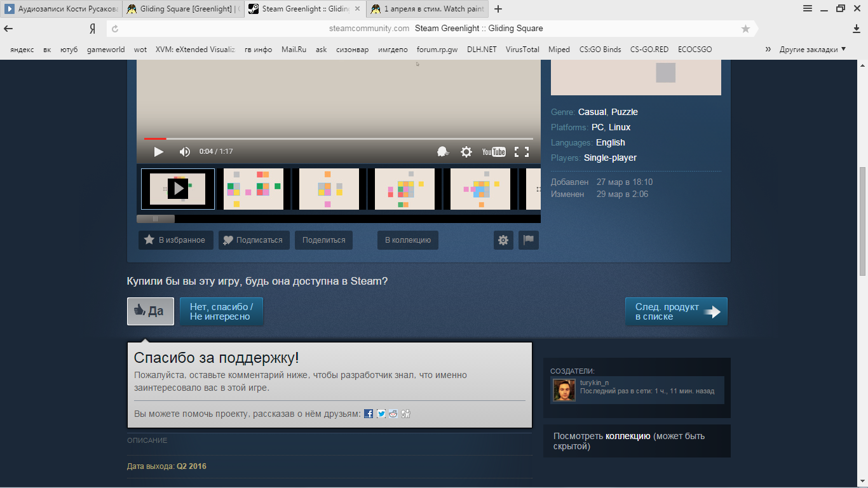Open the fourth screenshot thumbnail
The height and width of the screenshot is (488, 868).
point(405,189)
